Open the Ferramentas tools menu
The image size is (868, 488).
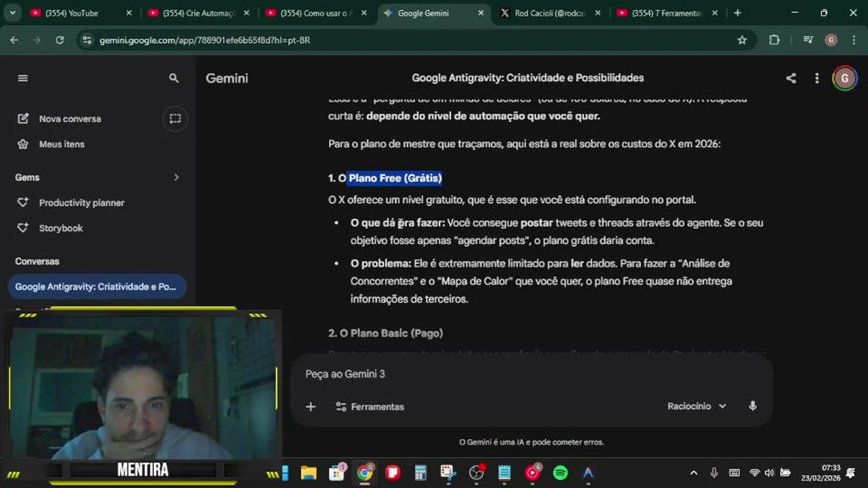click(370, 407)
